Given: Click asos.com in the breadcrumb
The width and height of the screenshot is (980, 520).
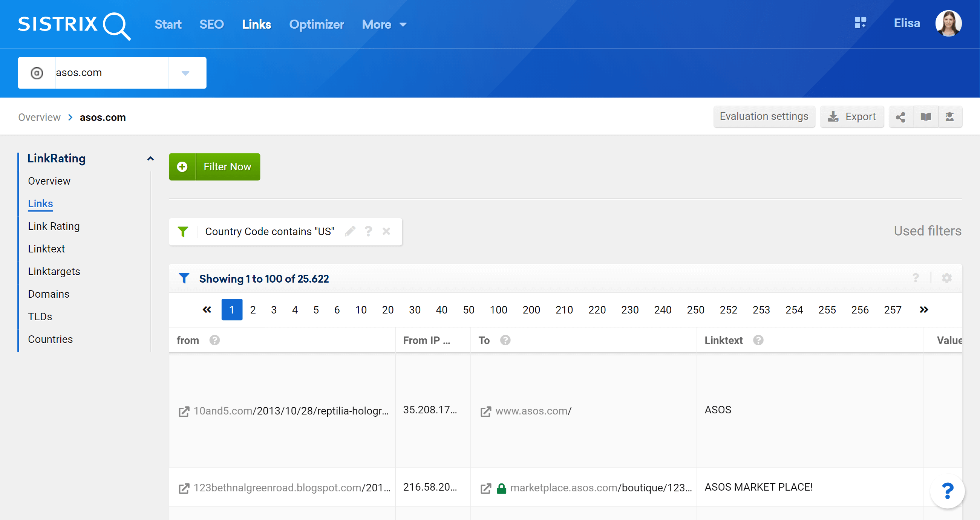Looking at the screenshot, I should pyautogui.click(x=103, y=117).
